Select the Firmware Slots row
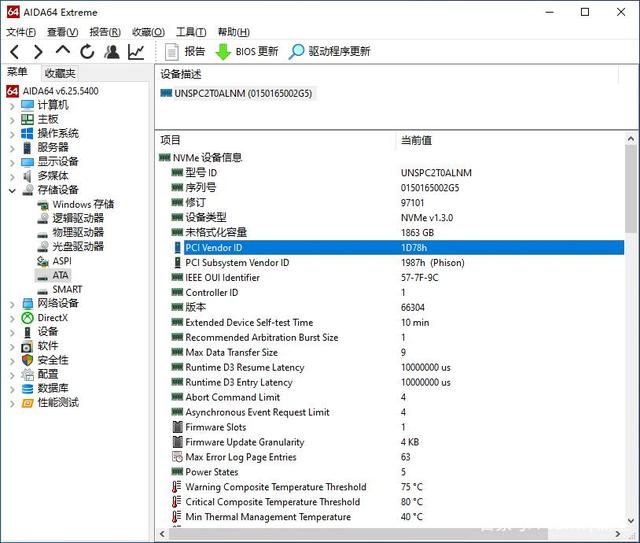640x543 pixels. [398, 427]
